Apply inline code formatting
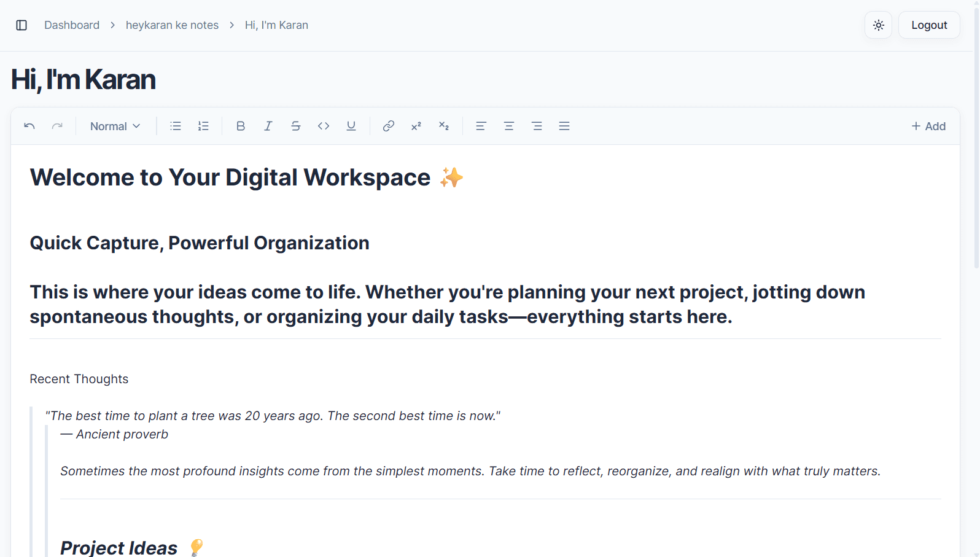Screen dimensions: 980x557 (324, 126)
